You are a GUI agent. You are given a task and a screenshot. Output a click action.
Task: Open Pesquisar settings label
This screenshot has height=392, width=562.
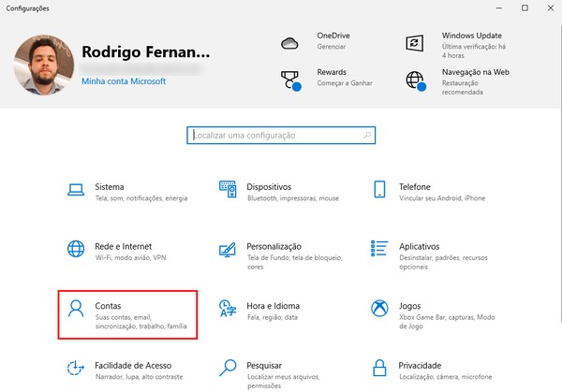pos(264,366)
